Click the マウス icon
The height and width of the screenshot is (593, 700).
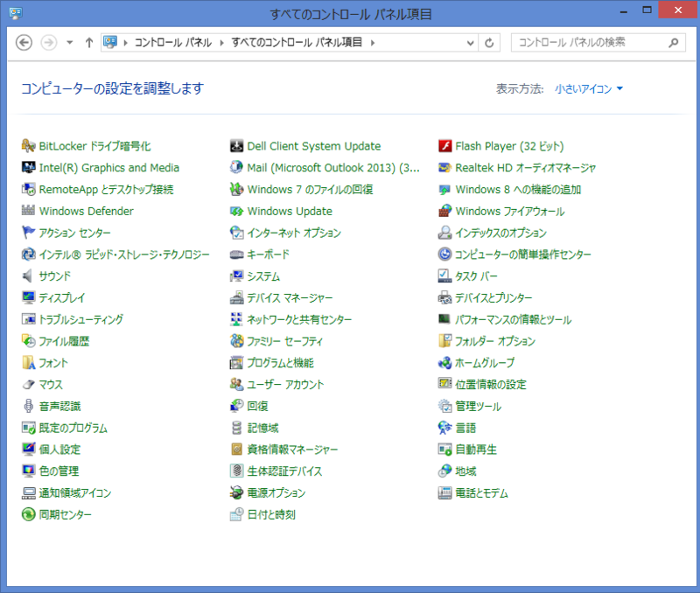click(29, 384)
